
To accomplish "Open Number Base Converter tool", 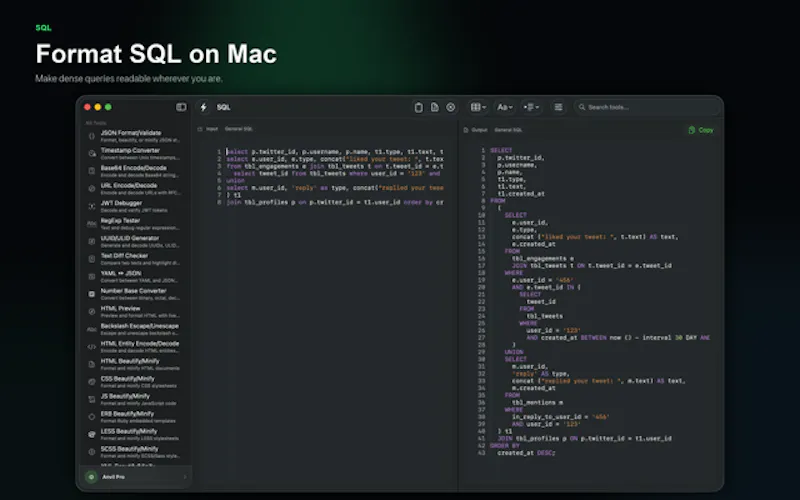I will tap(136, 294).
